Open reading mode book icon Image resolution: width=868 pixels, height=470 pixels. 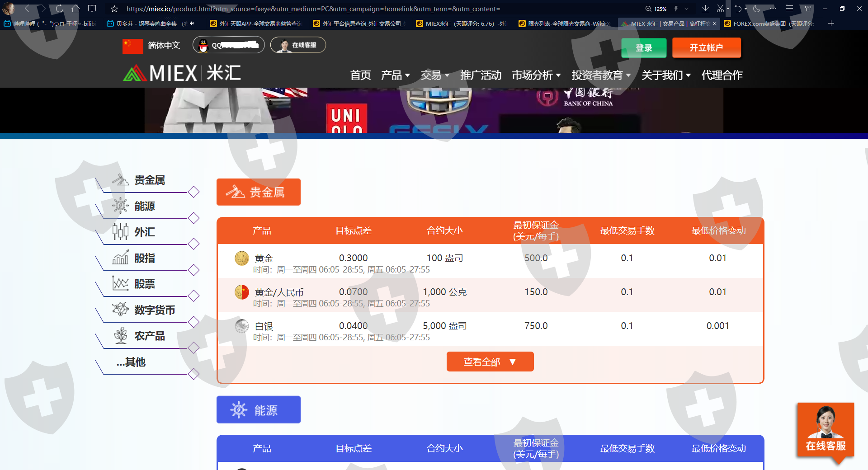[x=92, y=9]
